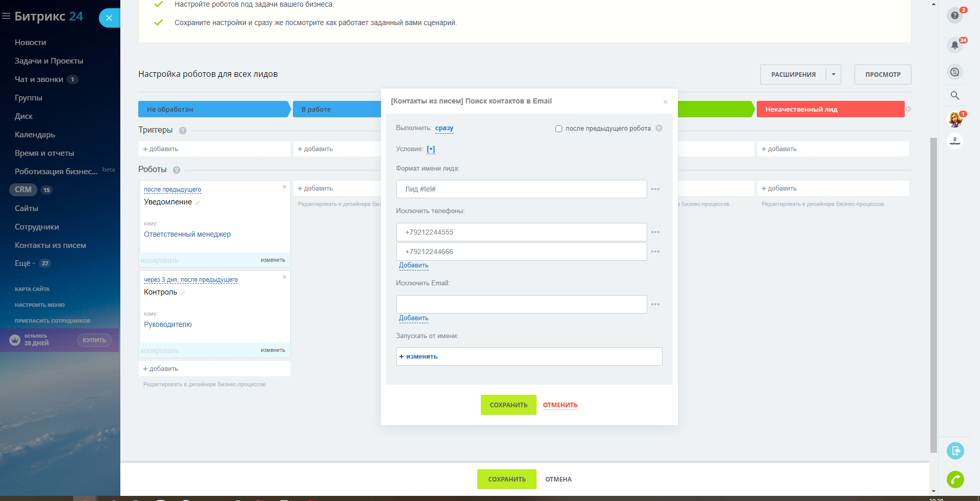Select the 'Не обработан' stage tab
Image resolution: width=980 pixels, height=501 pixels.
214,109
